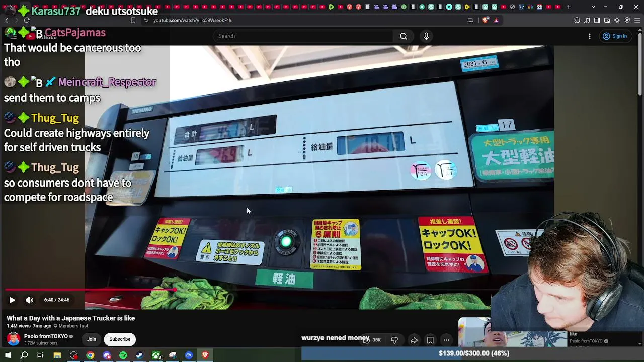Open Brave Shields lion icon

[486, 20]
